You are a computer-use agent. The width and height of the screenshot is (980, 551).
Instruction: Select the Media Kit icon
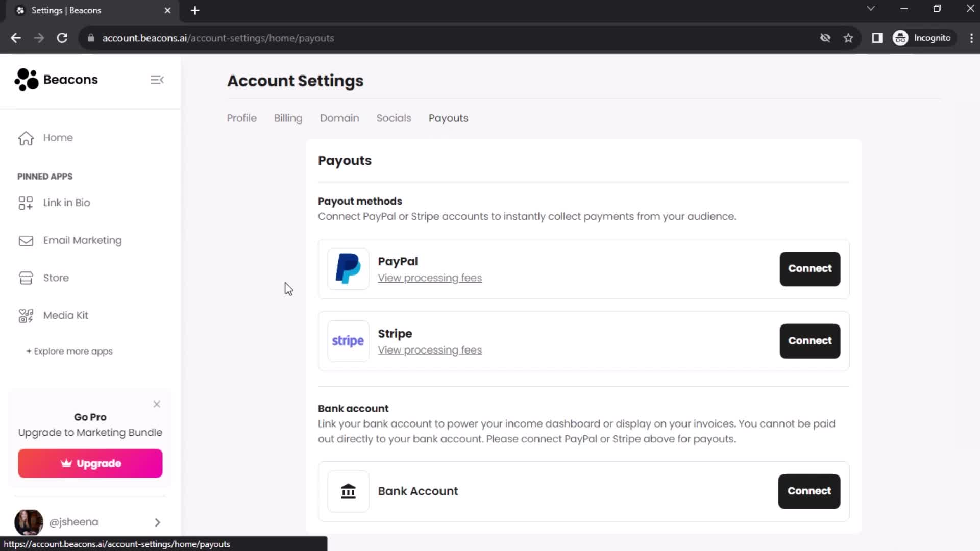point(26,315)
